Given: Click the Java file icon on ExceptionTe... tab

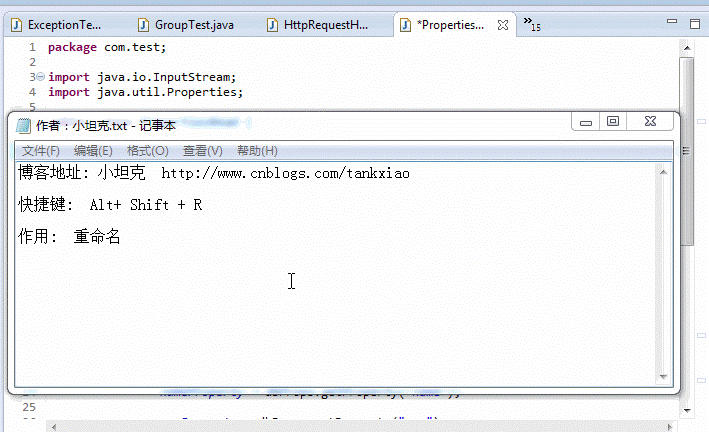Looking at the screenshot, I should 16,25.
